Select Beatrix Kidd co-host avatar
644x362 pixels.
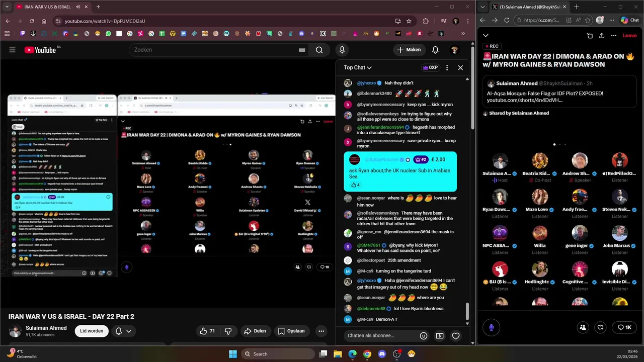pos(540,160)
